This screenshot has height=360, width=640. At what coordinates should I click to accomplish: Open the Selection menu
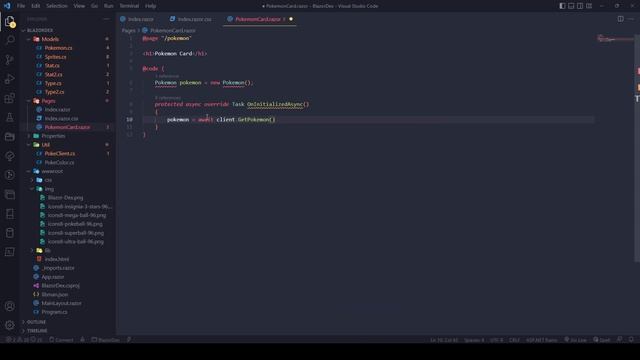pyautogui.click(x=56, y=6)
